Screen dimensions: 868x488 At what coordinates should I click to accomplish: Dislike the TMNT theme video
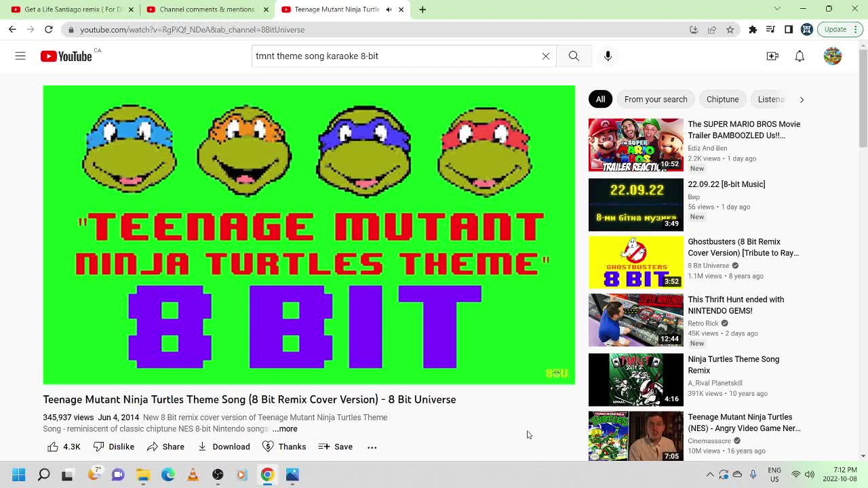[x=114, y=447]
